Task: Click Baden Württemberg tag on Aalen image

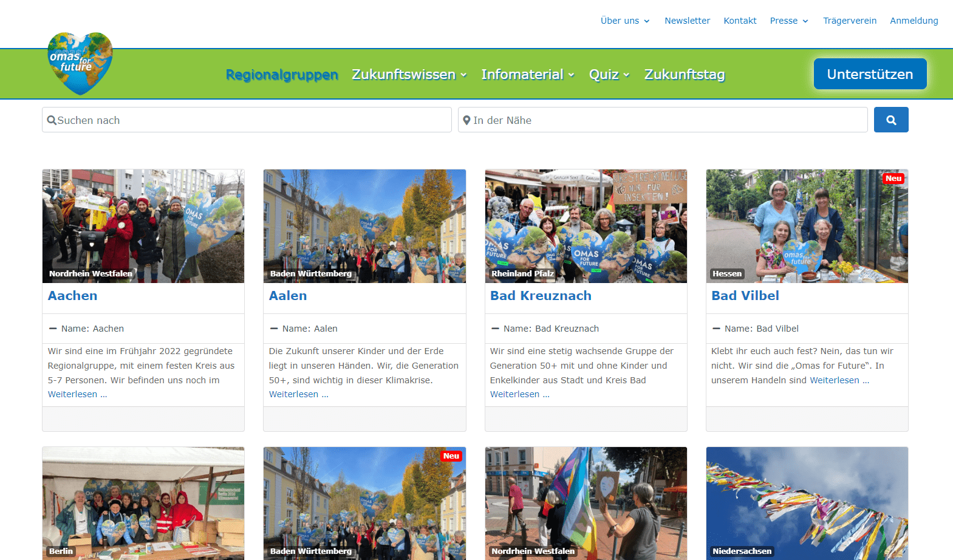Action: (311, 274)
